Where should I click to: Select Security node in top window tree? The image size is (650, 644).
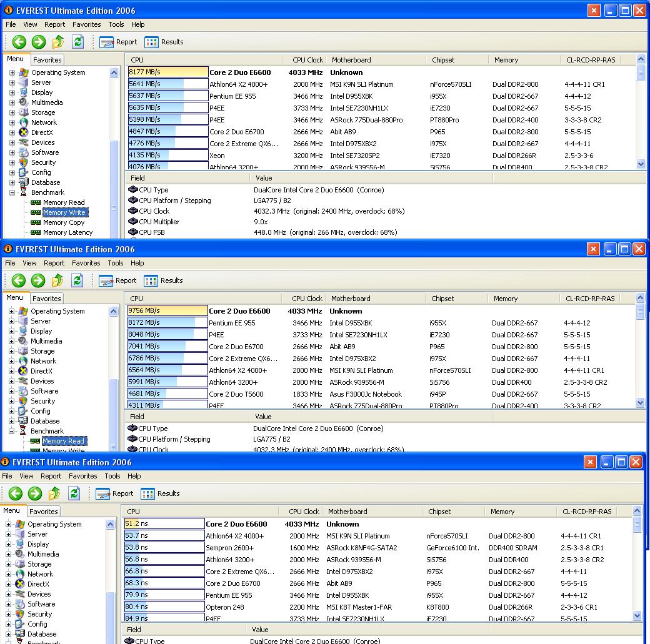(x=43, y=162)
